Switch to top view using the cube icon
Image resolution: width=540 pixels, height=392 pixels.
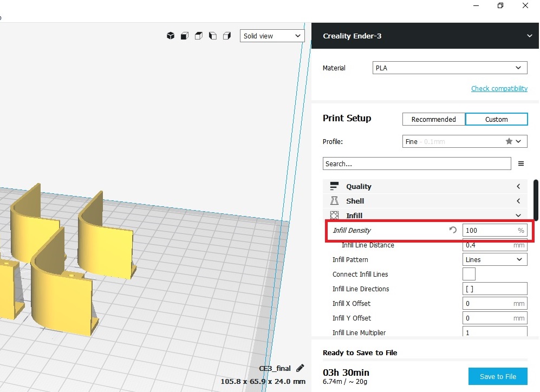click(198, 35)
